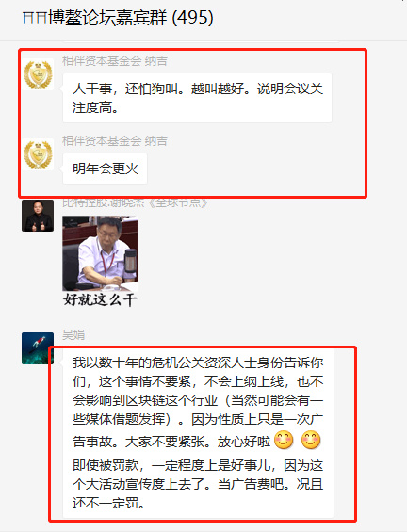Open gold crest avatar beside "人干事" message
The image size is (407, 532).
tap(38, 74)
